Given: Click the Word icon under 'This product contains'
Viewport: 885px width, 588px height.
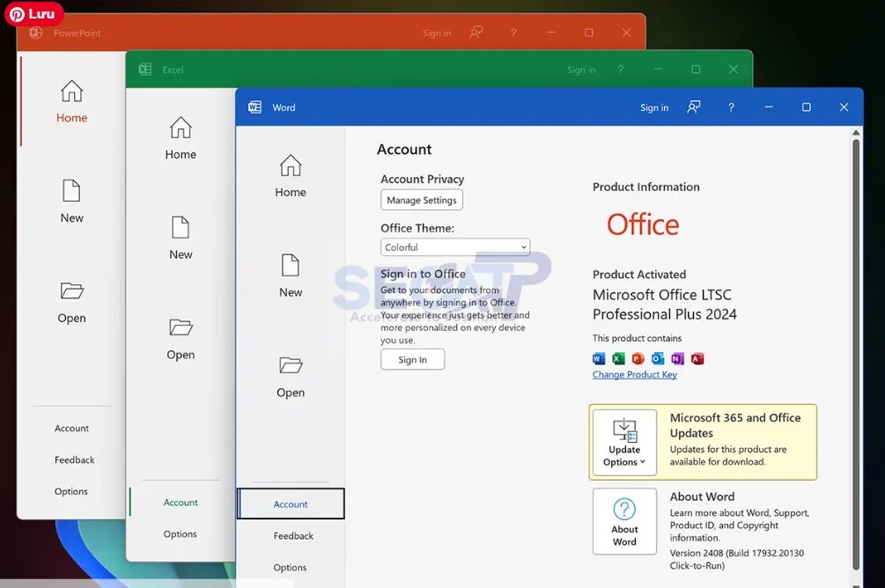Looking at the screenshot, I should coord(598,358).
